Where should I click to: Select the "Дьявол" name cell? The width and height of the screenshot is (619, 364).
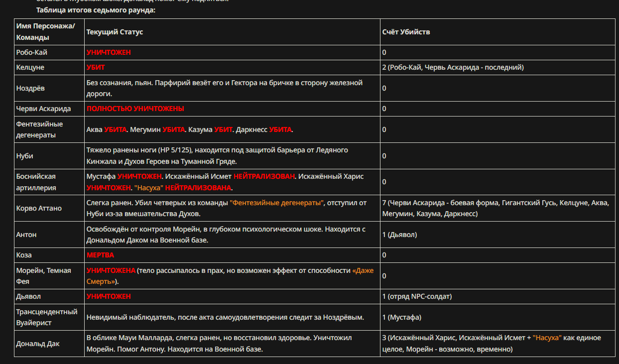point(49,296)
